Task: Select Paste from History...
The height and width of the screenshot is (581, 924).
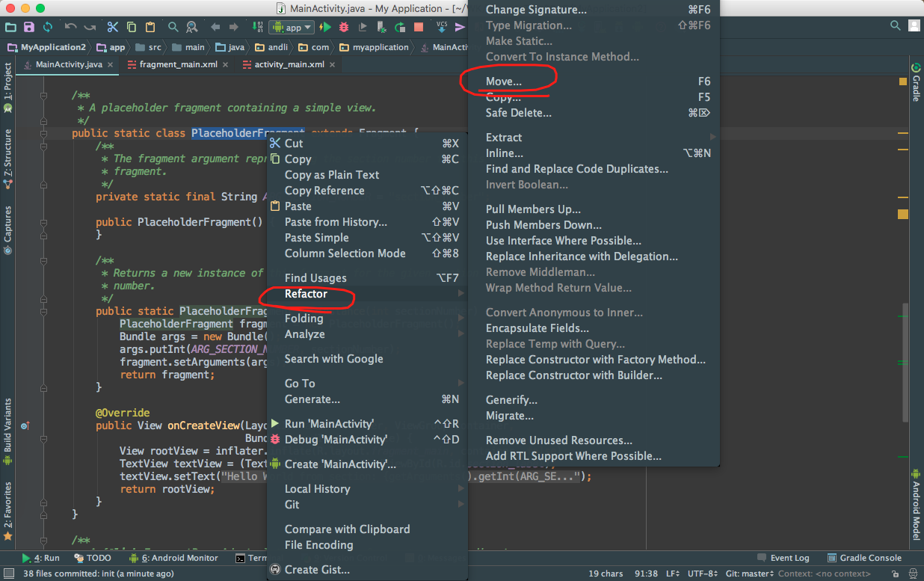Action: coord(367,222)
